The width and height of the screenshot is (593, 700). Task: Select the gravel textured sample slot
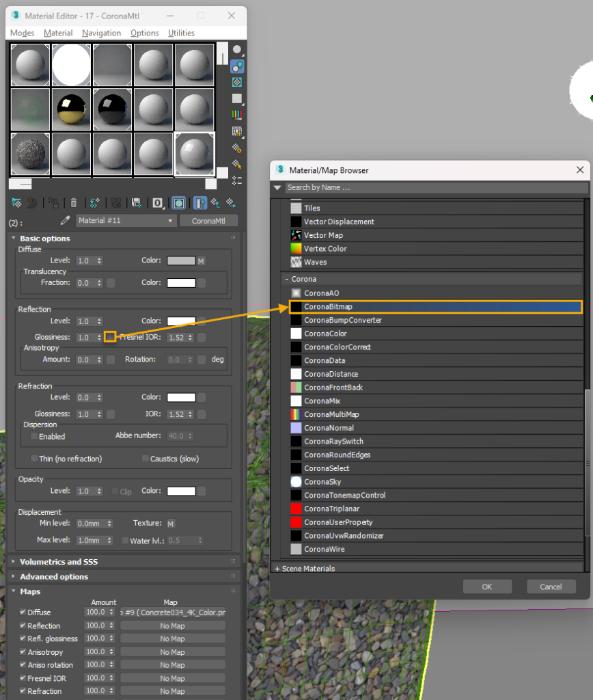pyautogui.click(x=30, y=154)
